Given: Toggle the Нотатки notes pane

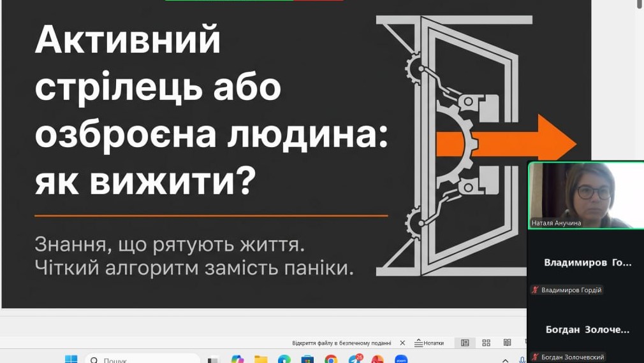Looking at the screenshot, I should click(428, 343).
